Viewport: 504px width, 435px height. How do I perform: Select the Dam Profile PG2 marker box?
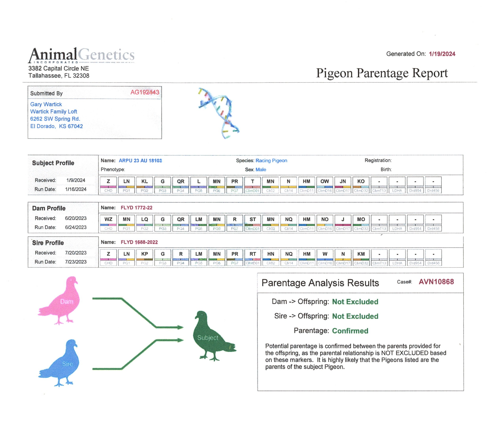pos(144,223)
